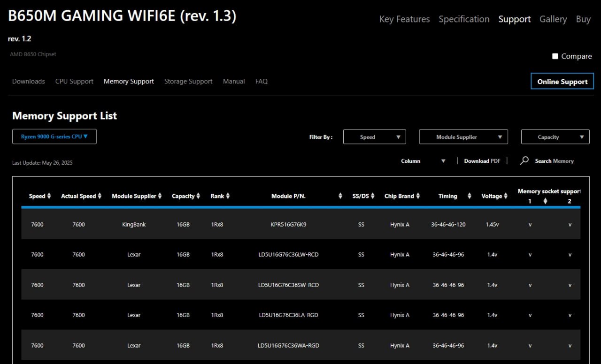Sort by Module P/N. column arrows

pyautogui.click(x=340, y=196)
